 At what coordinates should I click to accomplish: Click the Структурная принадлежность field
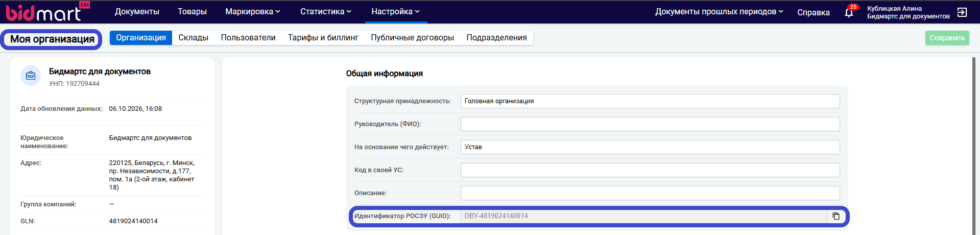(650, 101)
